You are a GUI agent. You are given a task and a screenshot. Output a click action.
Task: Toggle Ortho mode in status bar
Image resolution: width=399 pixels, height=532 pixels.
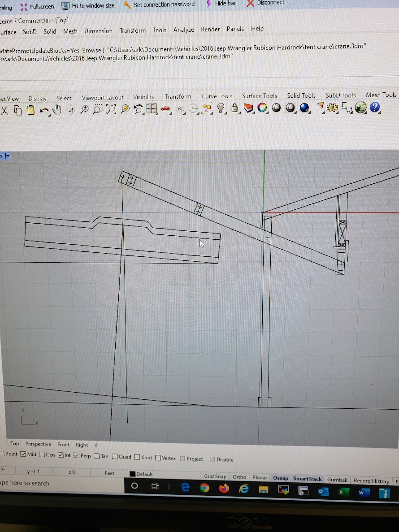(x=239, y=477)
